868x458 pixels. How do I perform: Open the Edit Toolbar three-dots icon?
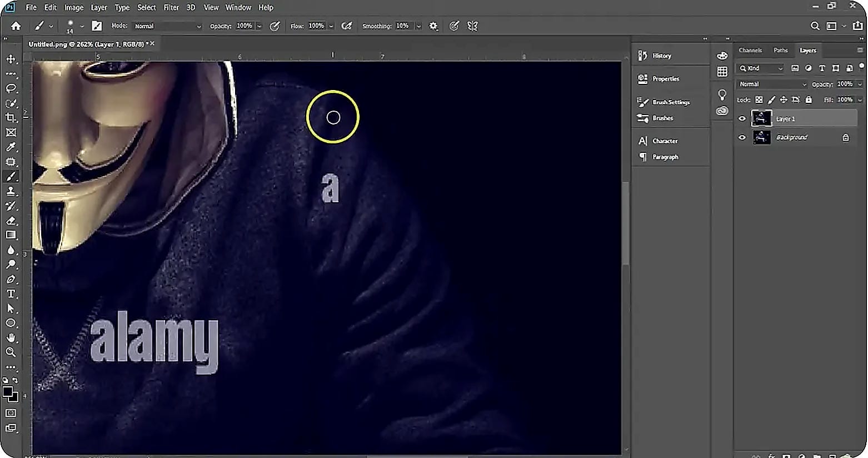[x=11, y=367]
